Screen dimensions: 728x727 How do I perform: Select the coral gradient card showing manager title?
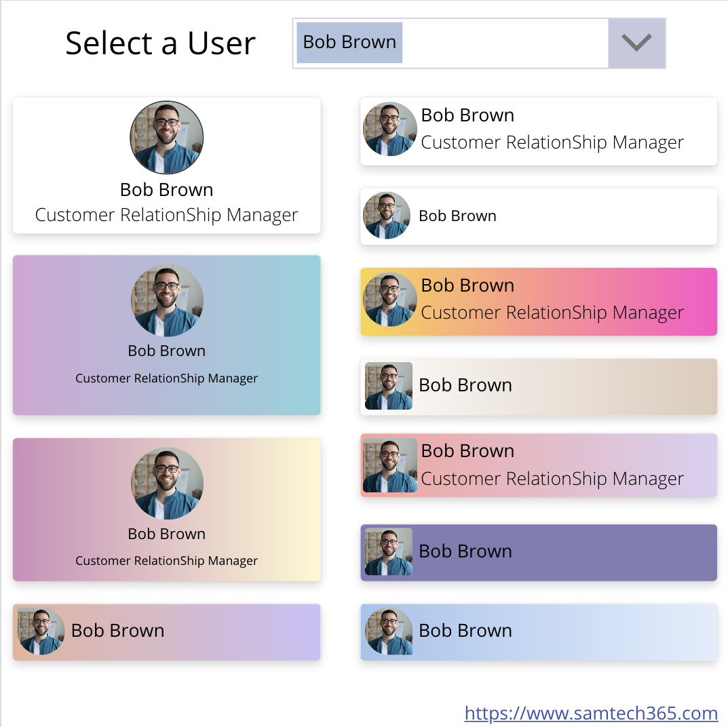(538, 465)
